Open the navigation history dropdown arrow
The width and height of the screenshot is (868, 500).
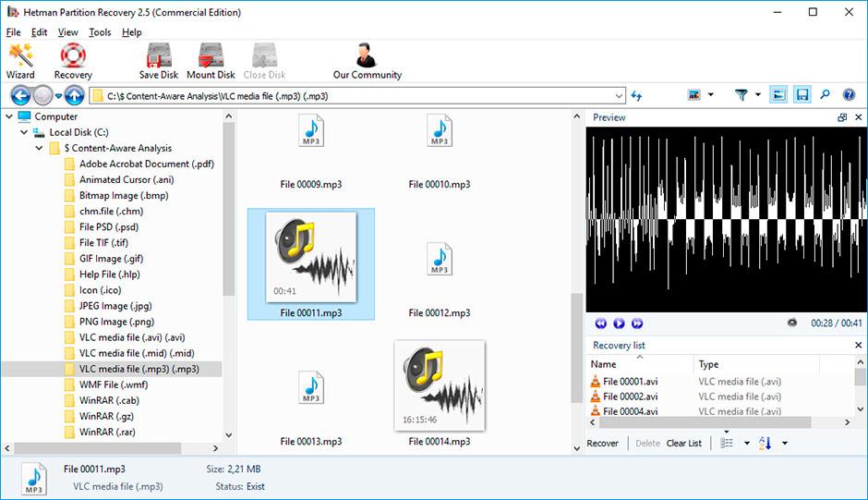tap(58, 96)
